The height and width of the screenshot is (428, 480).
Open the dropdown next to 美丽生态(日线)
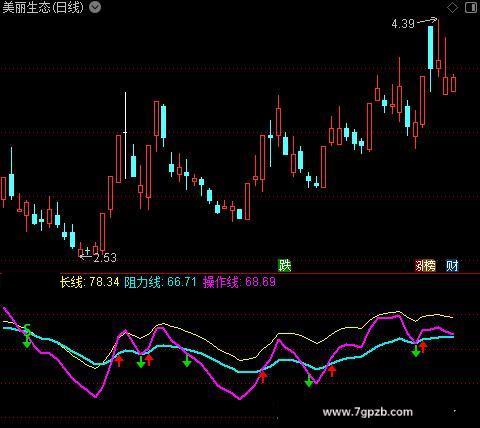point(95,7)
